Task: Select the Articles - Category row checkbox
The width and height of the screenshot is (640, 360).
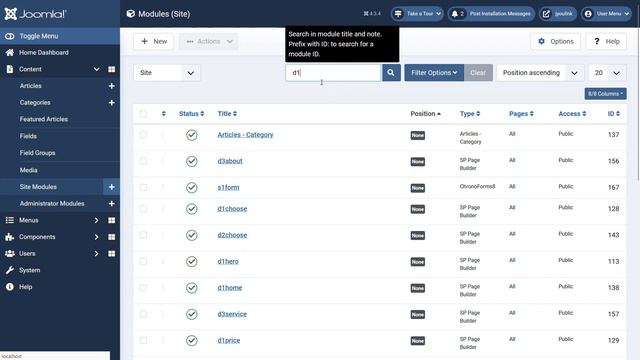Action: (x=143, y=135)
